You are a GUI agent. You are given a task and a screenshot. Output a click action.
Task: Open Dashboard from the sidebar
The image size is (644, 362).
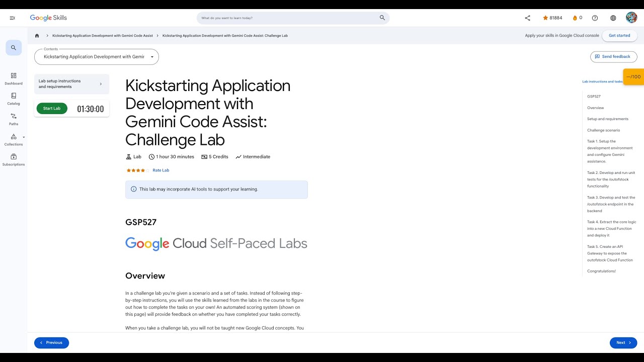(14, 78)
